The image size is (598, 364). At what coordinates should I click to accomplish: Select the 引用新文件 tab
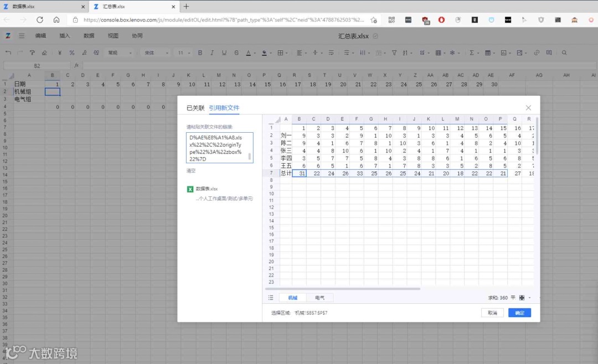(x=224, y=108)
